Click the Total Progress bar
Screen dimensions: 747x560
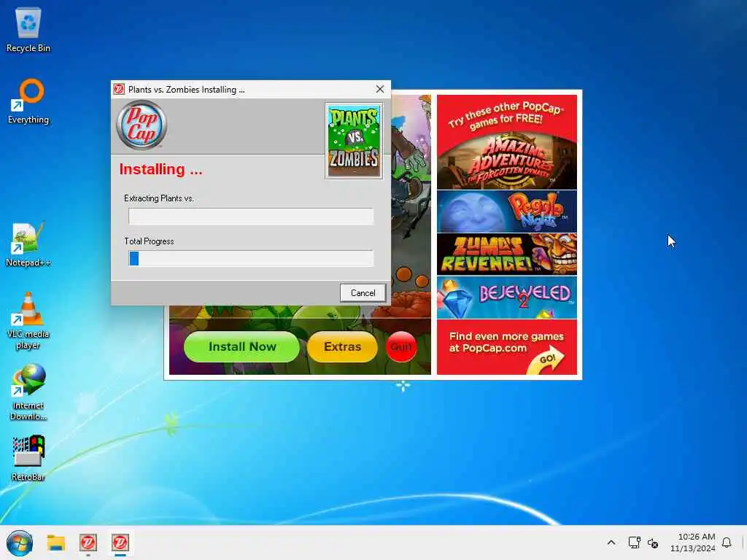pos(251,258)
